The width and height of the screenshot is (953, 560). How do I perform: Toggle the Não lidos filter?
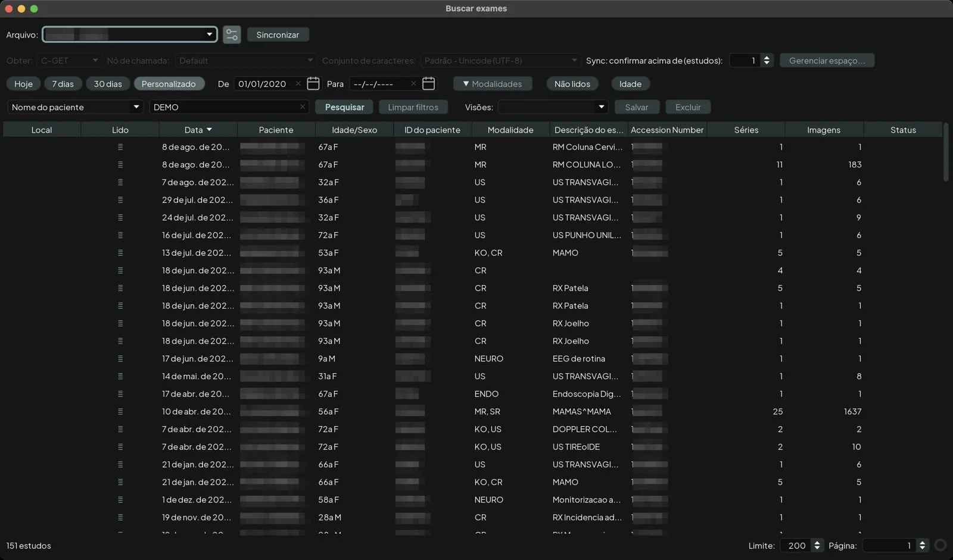572,84
